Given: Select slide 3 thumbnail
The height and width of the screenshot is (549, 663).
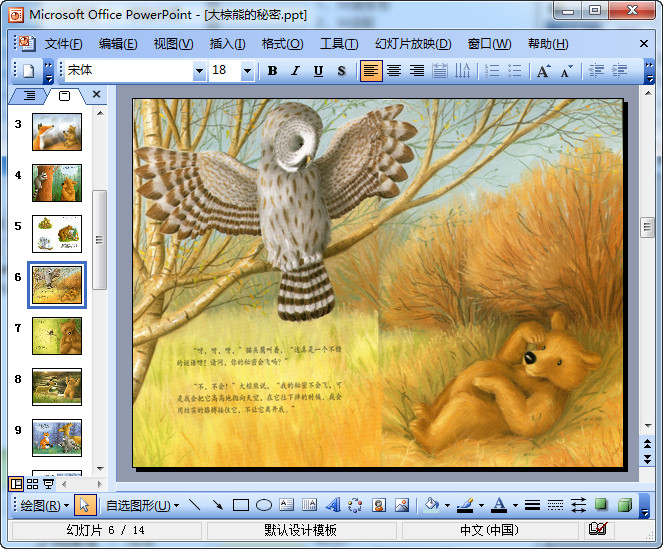Looking at the screenshot, I should [57, 132].
